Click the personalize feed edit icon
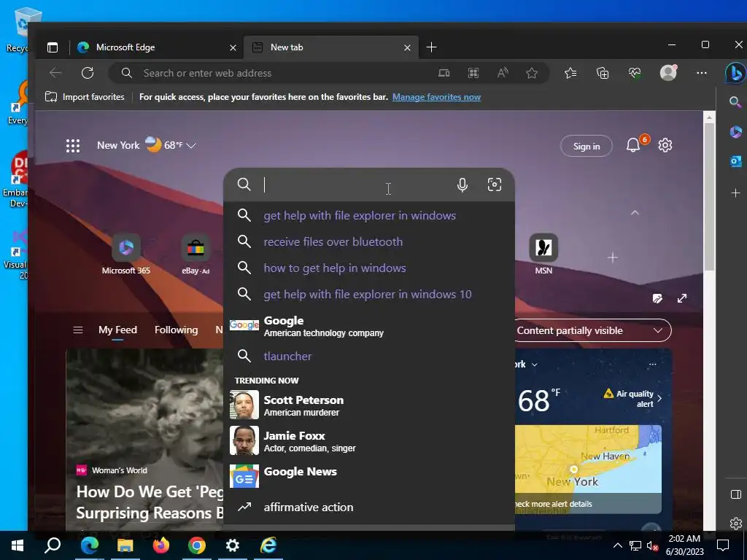747x560 pixels. (x=657, y=298)
